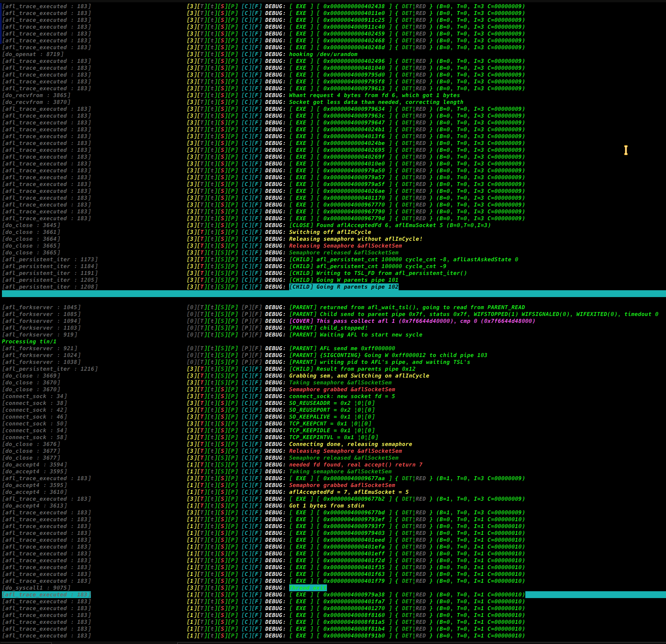This screenshot has height=644, width=666.
Task: Click the 'Switching off aflInCycle' message
Action: tap(330, 232)
